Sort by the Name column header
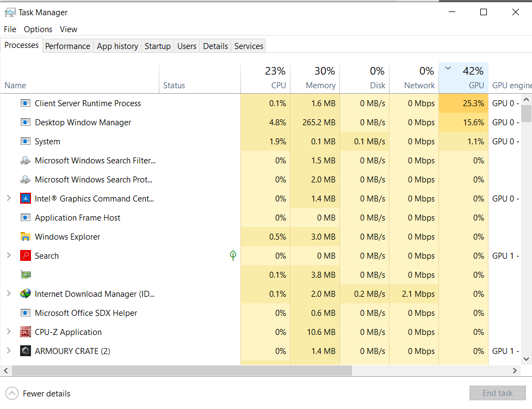 click(x=80, y=78)
